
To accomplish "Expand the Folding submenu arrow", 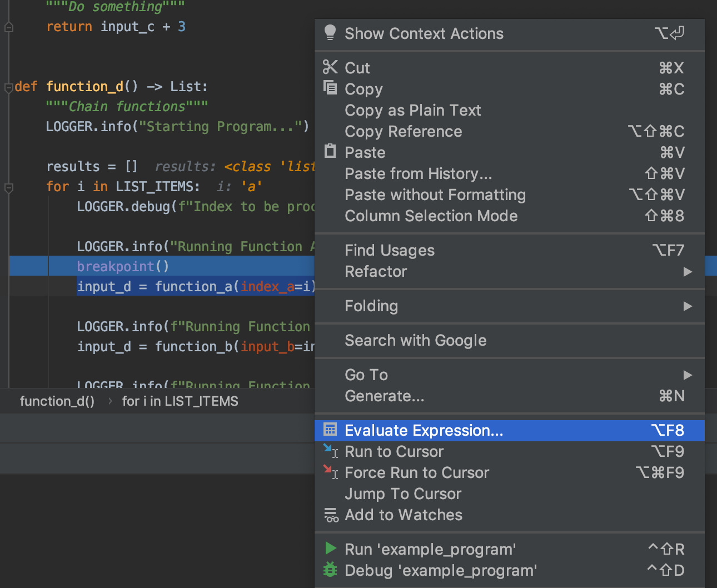I will 688,306.
